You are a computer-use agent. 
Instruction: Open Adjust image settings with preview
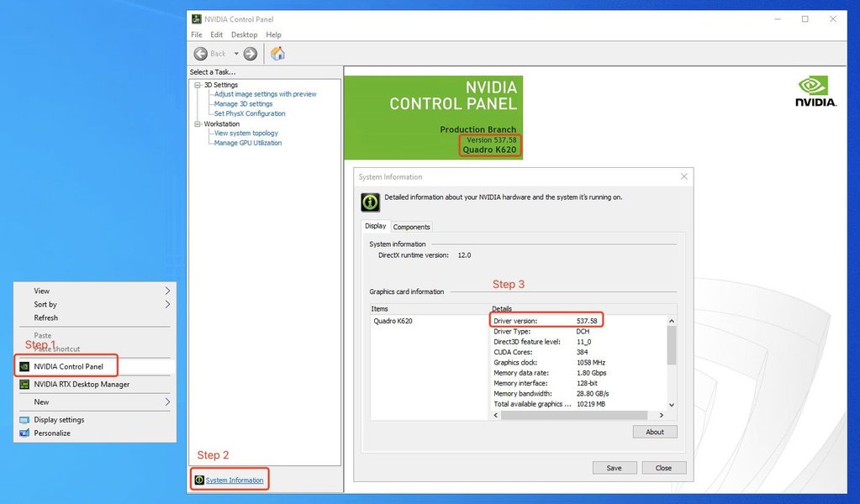point(266,94)
